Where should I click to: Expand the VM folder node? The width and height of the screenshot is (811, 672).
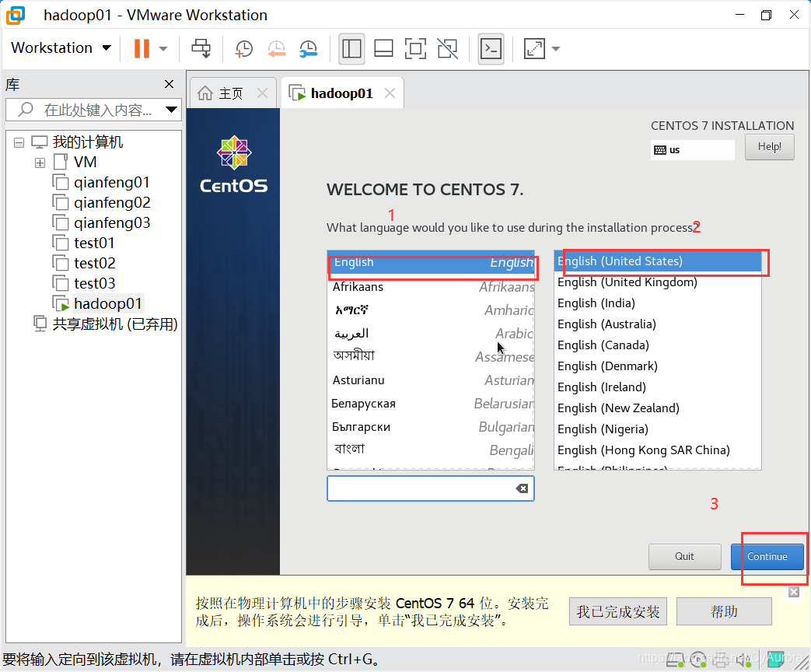pos(40,163)
